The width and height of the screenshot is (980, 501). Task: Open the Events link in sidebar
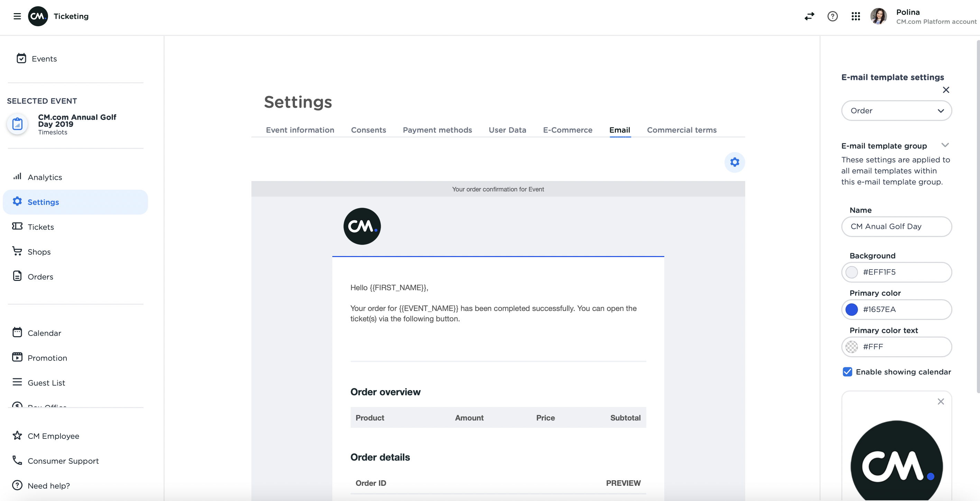point(44,59)
